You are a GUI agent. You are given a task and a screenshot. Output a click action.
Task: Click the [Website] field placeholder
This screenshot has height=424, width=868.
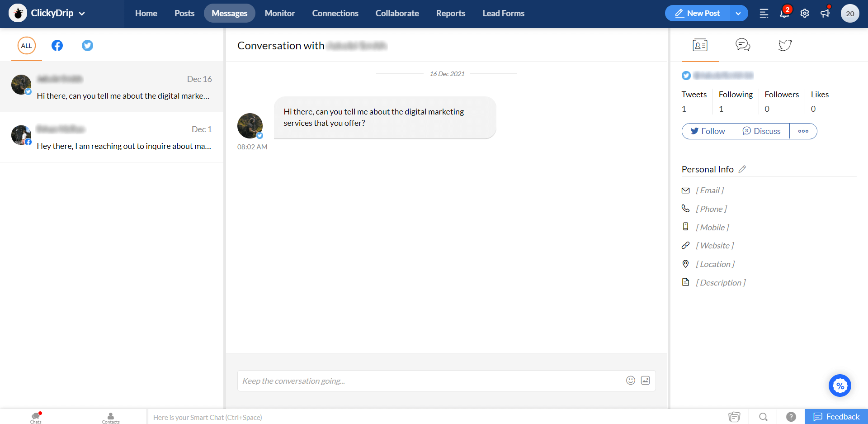coord(715,246)
